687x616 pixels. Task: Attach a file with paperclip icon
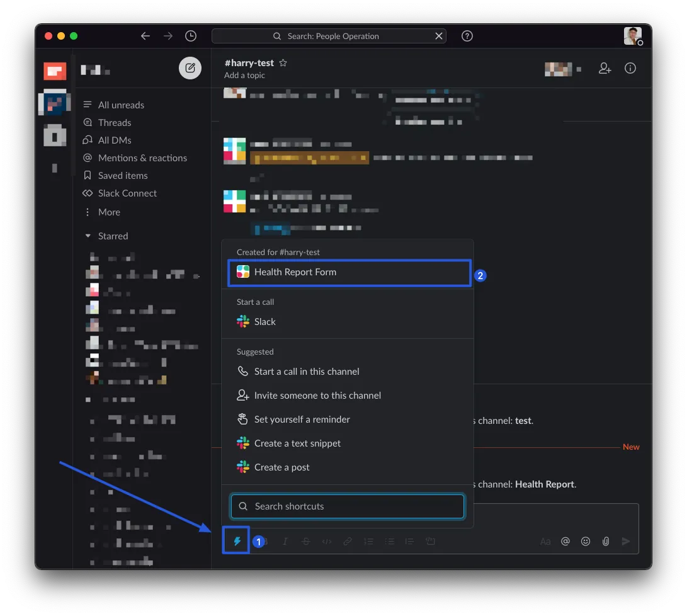point(606,542)
